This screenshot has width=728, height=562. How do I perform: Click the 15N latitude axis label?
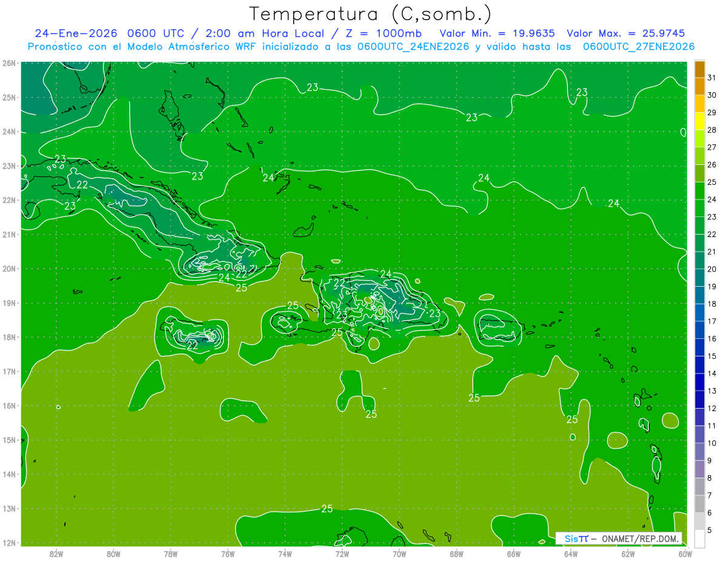coord(8,440)
